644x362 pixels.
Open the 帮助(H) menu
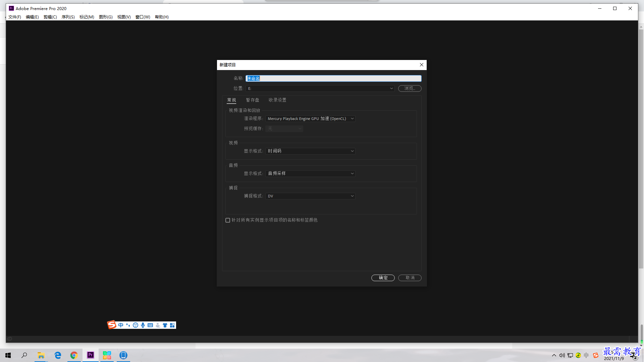click(x=162, y=17)
